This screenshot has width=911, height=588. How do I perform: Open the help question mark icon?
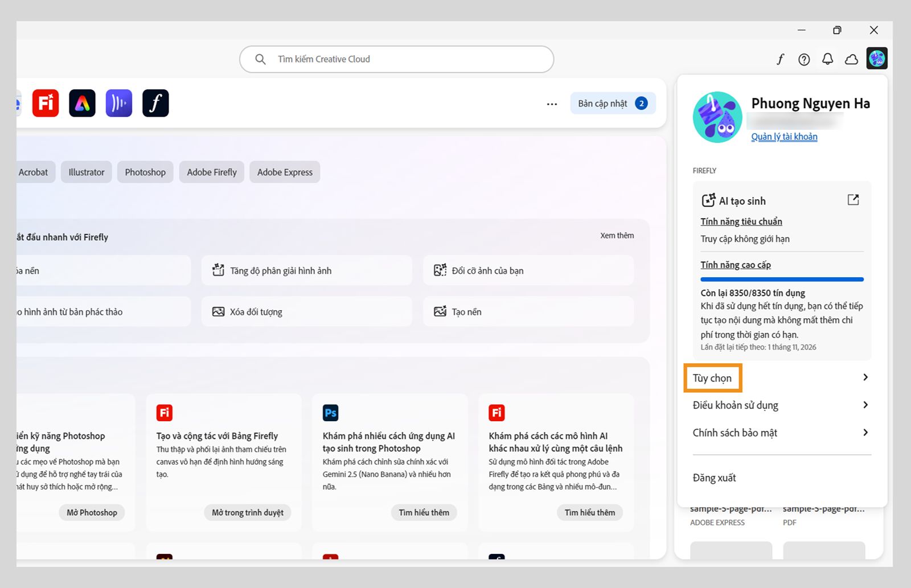tap(804, 59)
